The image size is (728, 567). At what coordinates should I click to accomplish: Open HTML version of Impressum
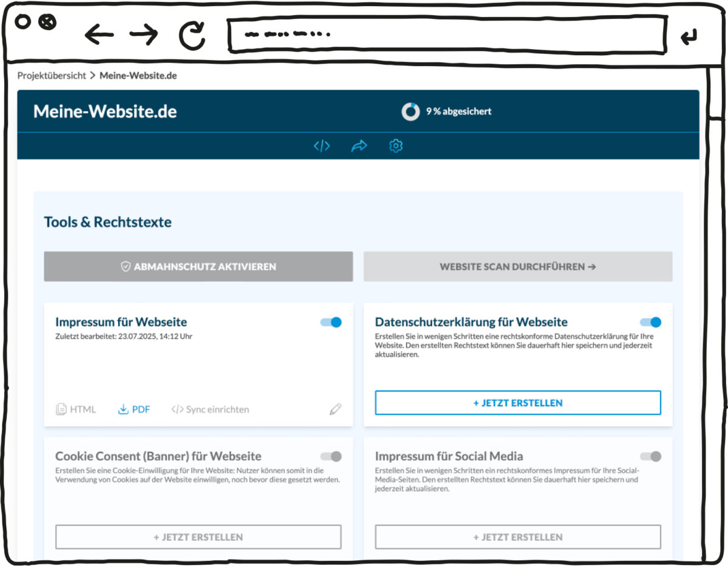tap(76, 409)
